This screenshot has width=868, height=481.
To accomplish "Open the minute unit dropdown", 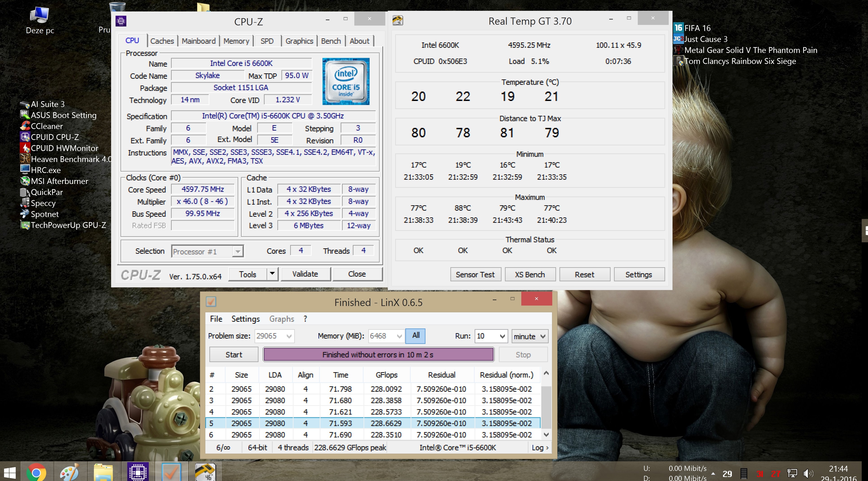I will [x=543, y=336].
